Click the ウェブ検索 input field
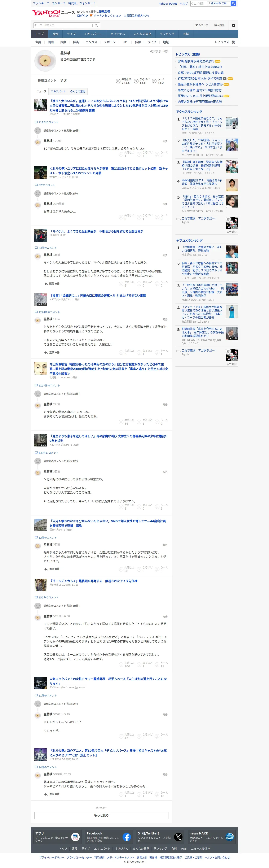Screen dimensions: 269x868 click(x=199, y=3)
